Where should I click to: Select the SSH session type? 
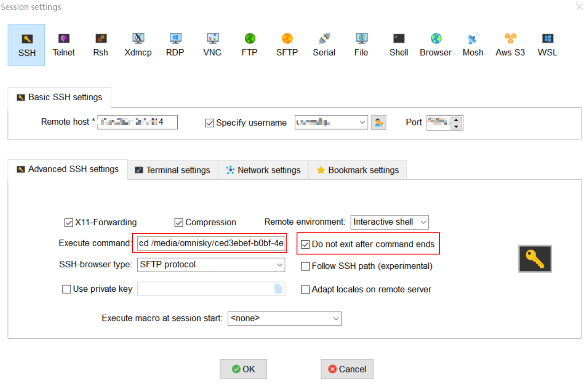[x=26, y=44]
